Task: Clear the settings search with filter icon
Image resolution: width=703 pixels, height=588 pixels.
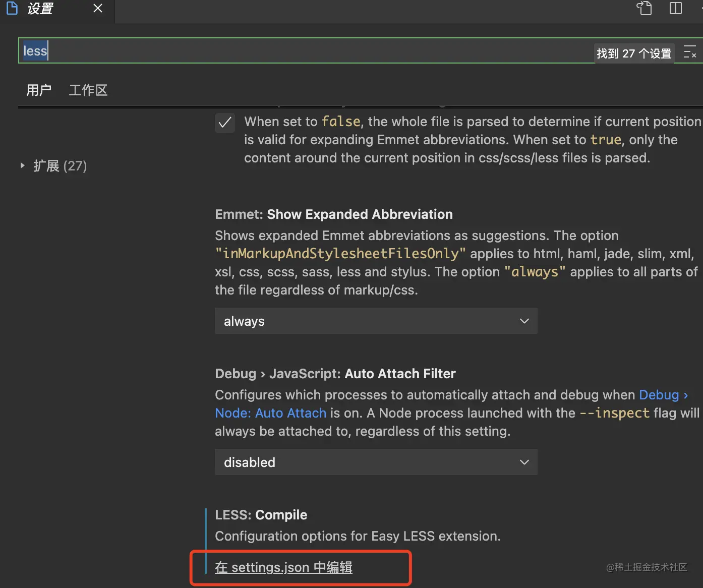Action: (689, 52)
